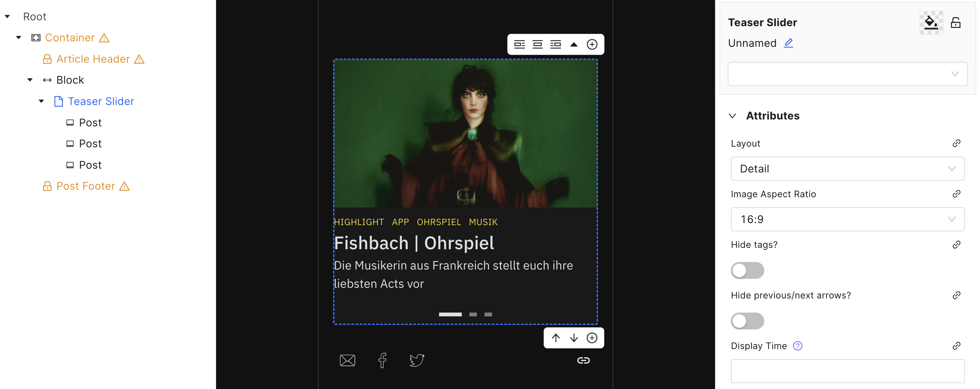Add element below the teaser slider
The image size is (980, 389).
coord(592,338)
